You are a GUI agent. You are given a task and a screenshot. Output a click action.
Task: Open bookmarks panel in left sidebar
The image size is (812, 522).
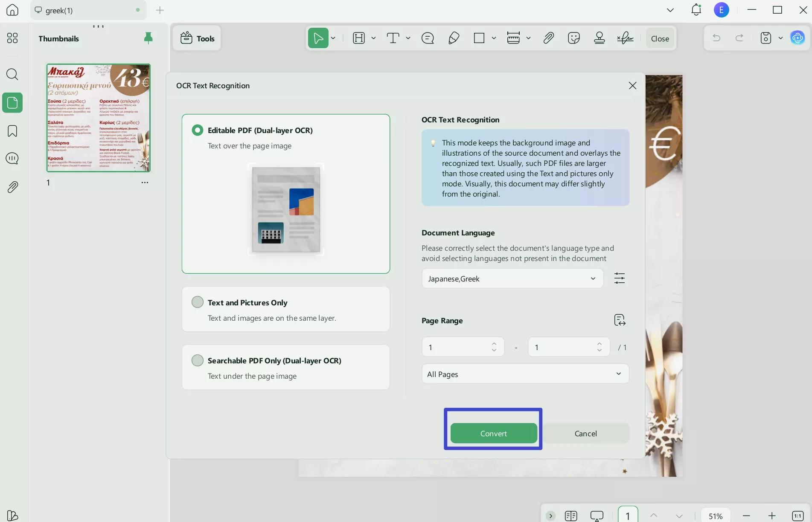[x=12, y=131]
